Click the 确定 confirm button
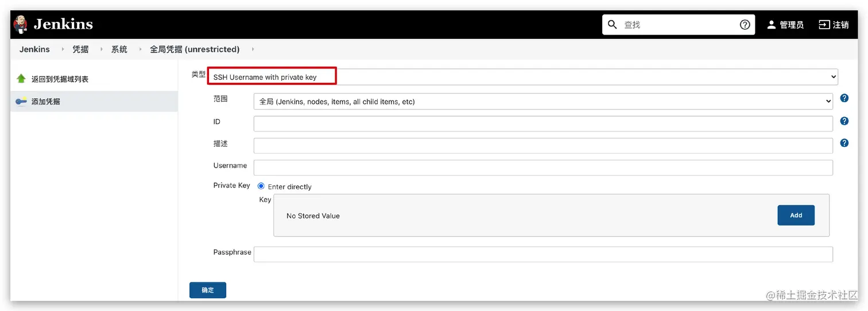 (x=208, y=290)
